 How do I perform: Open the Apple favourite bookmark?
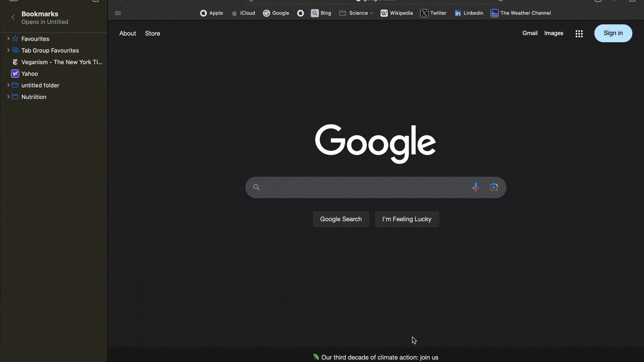(211, 13)
